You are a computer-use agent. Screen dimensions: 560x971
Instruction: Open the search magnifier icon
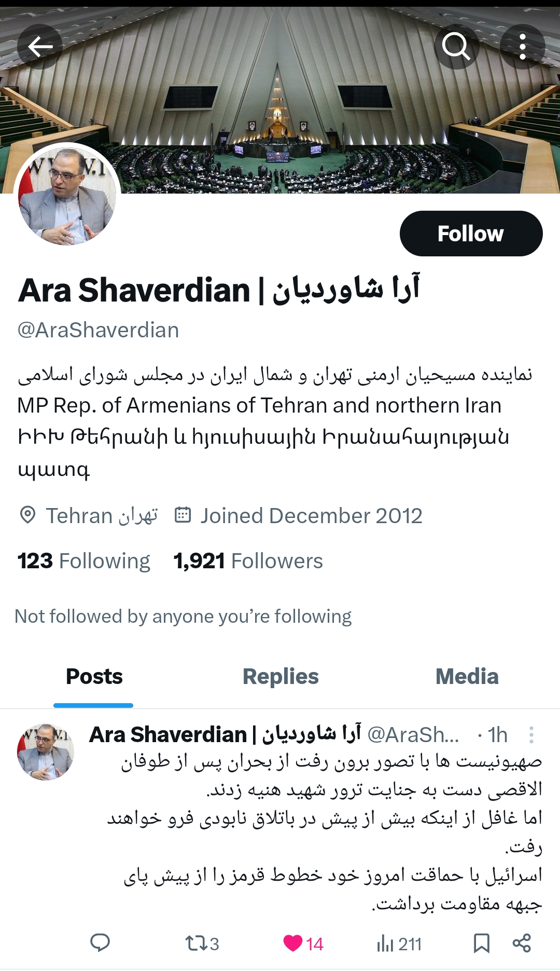456,47
